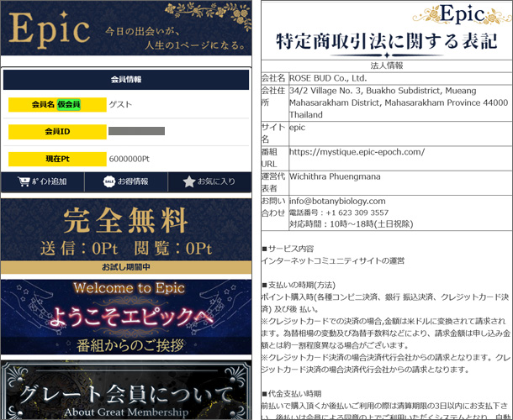Click the representative name Wichithra Phuengmana

pyautogui.click(x=335, y=176)
